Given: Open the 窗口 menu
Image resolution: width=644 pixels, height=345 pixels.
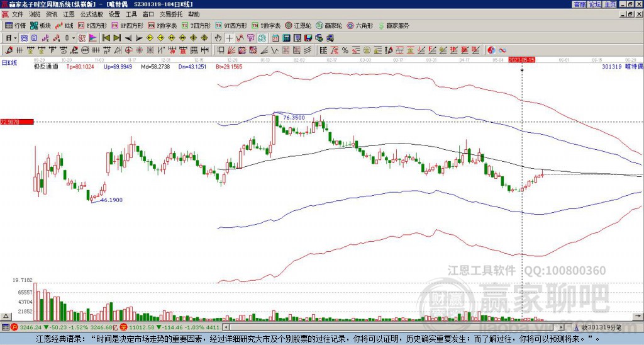Looking at the screenshot, I should (x=148, y=14).
